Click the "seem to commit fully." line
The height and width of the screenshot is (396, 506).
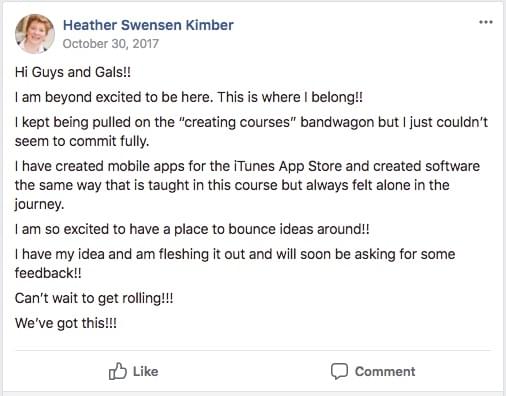[82, 141]
